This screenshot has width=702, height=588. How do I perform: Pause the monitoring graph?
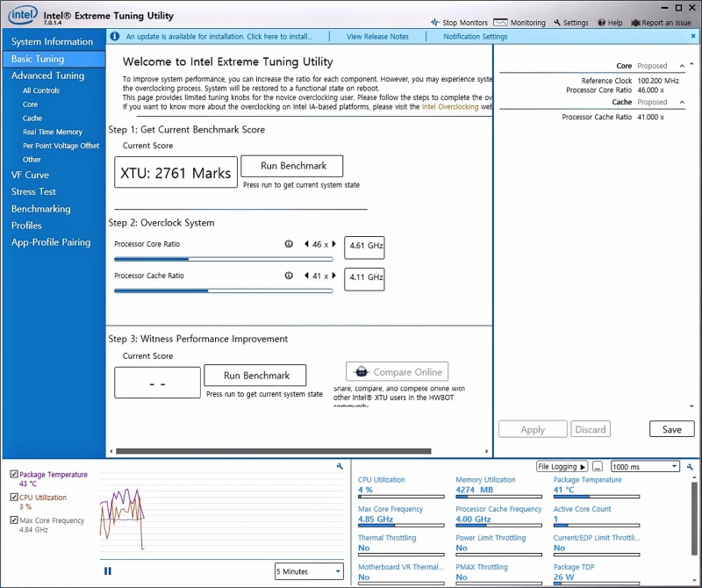click(x=108, y=570)
